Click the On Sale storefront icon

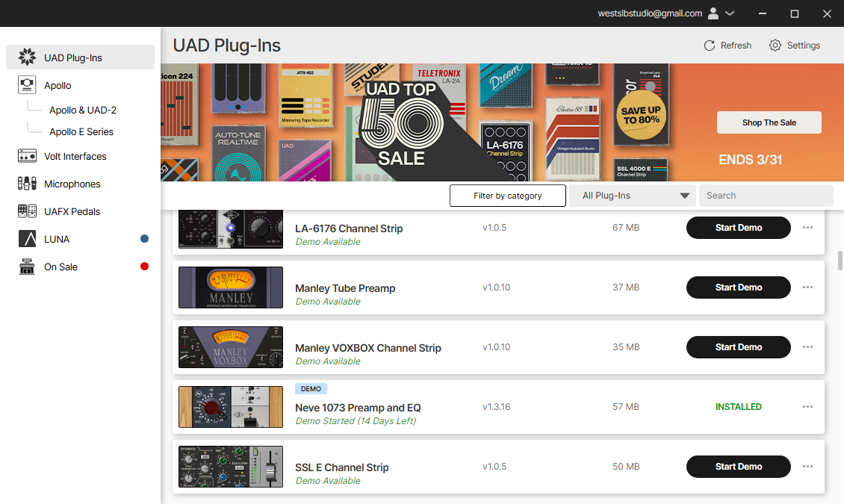(27, 267)
